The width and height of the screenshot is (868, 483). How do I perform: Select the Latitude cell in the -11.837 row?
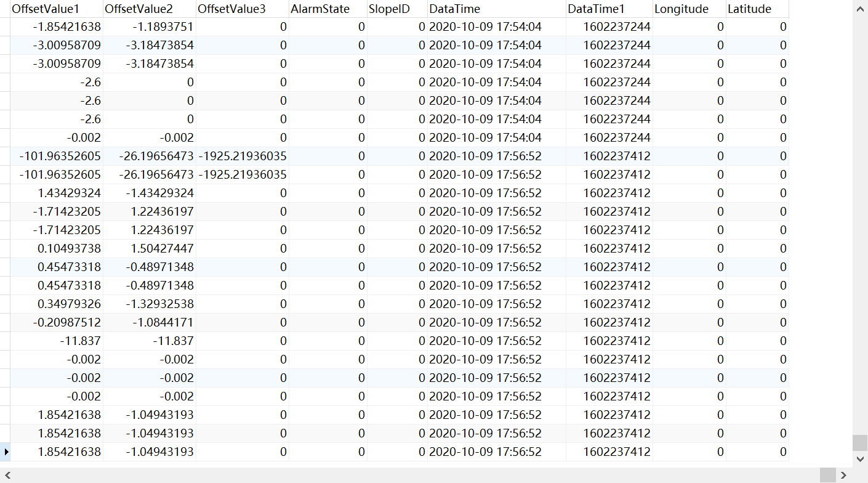tap(757, 341)
